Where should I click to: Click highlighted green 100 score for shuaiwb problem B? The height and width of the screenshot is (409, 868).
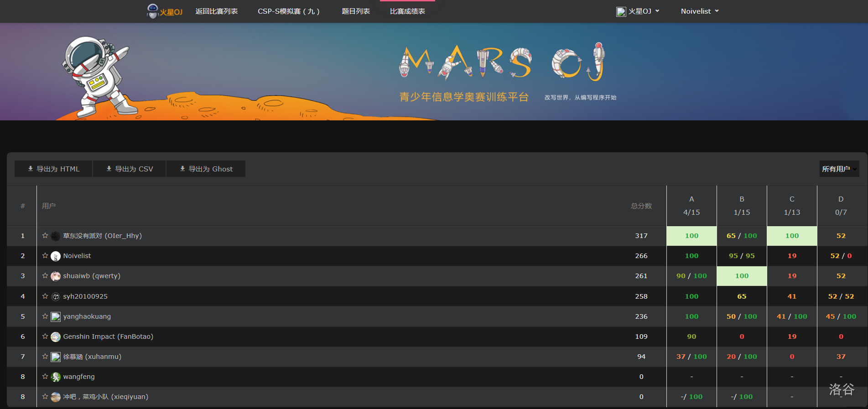742,276
